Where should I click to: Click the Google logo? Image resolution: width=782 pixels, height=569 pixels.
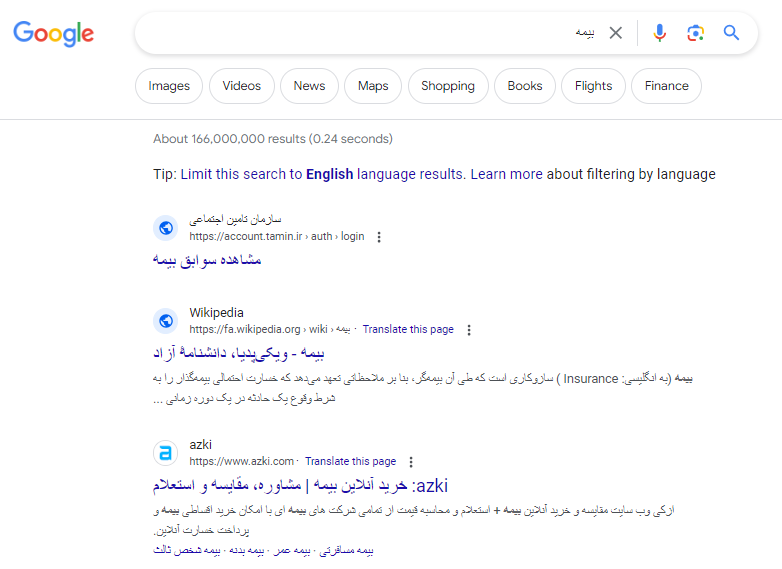point(53,33)
